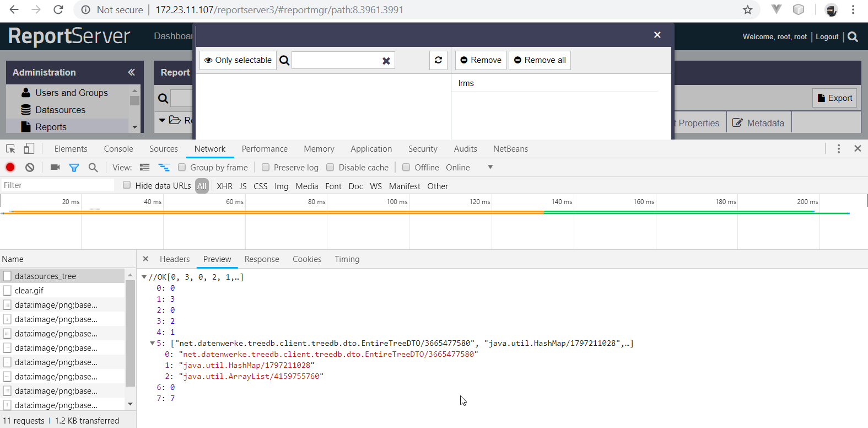The width and height of the screenshot is (868, 428).
Task: Clear the network log
Action: coord(30,167)
